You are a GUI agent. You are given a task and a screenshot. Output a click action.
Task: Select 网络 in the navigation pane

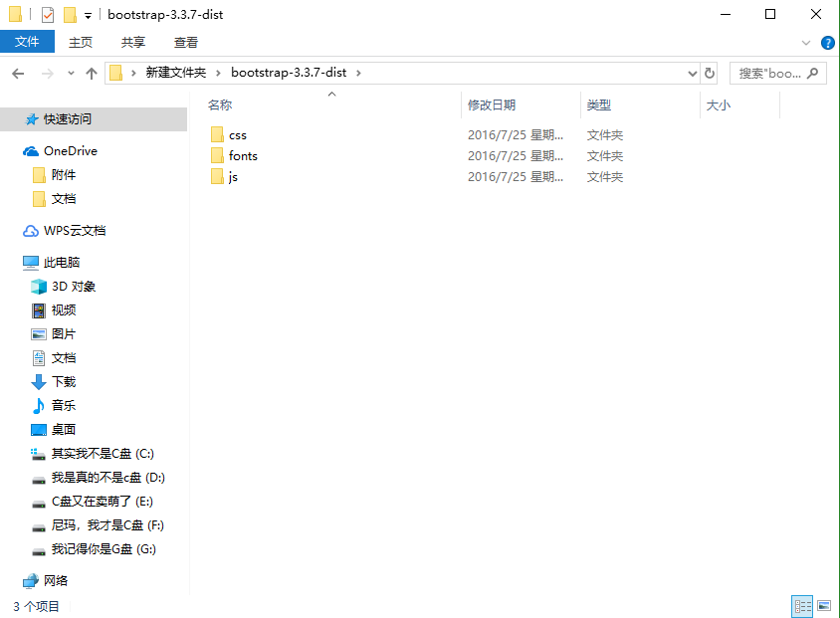(x=56, y=580)
